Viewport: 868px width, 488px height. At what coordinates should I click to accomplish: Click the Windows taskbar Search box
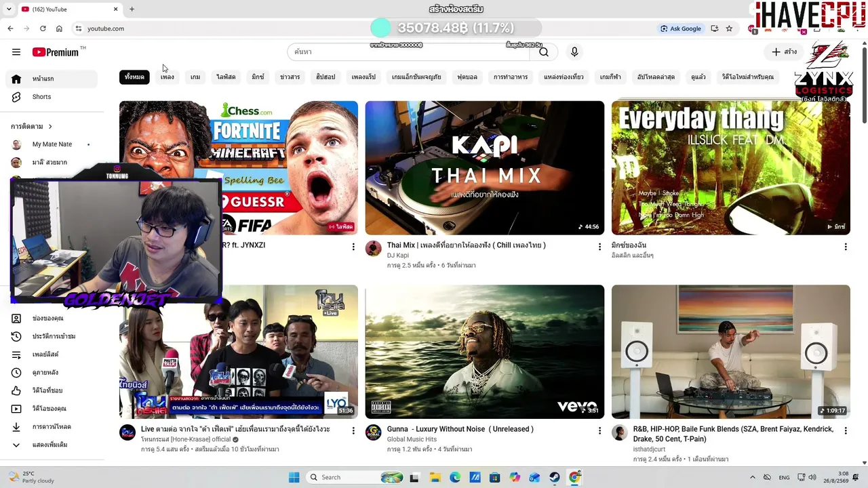[x=355, y=477]
